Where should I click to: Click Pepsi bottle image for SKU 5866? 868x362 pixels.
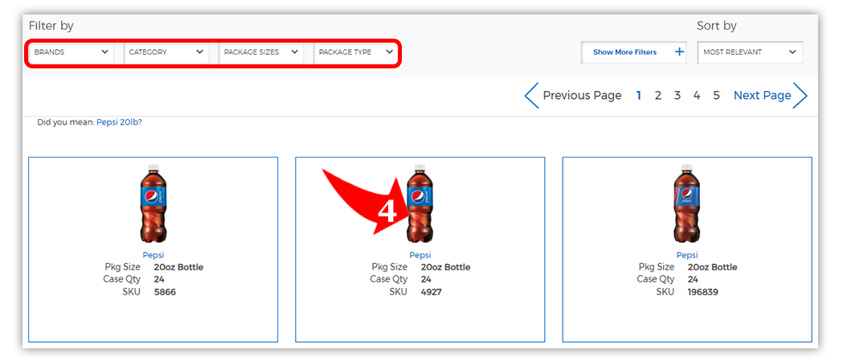click(154, 204)
